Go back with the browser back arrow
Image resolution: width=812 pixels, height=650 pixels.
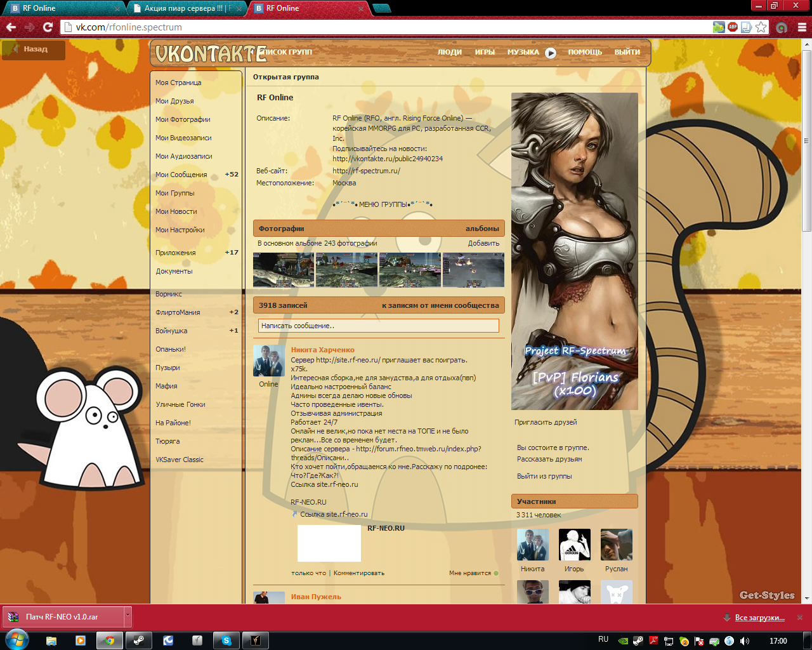(x=11, y=27)
